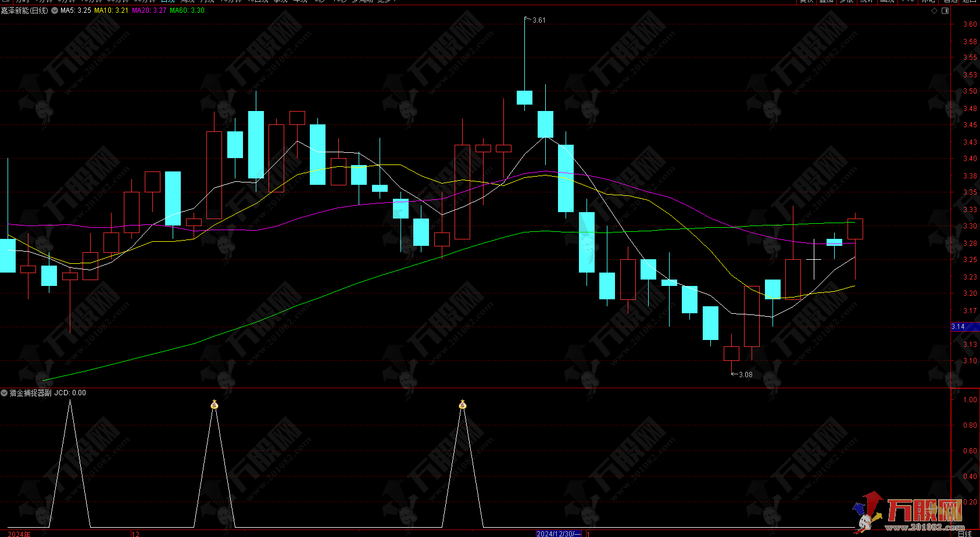Click the 0.40 indicator axis label
The height and width of the screenshot is (537, 980).
(x=970, y=477)
